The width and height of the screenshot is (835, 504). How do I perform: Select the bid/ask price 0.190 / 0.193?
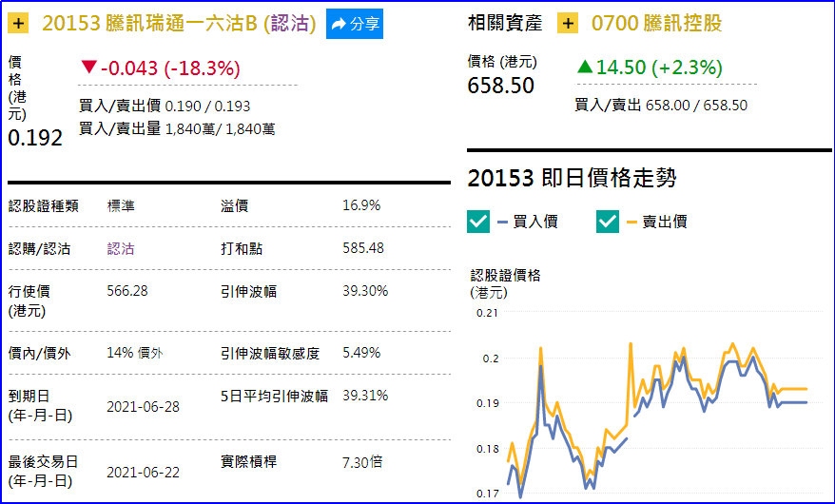207,107
